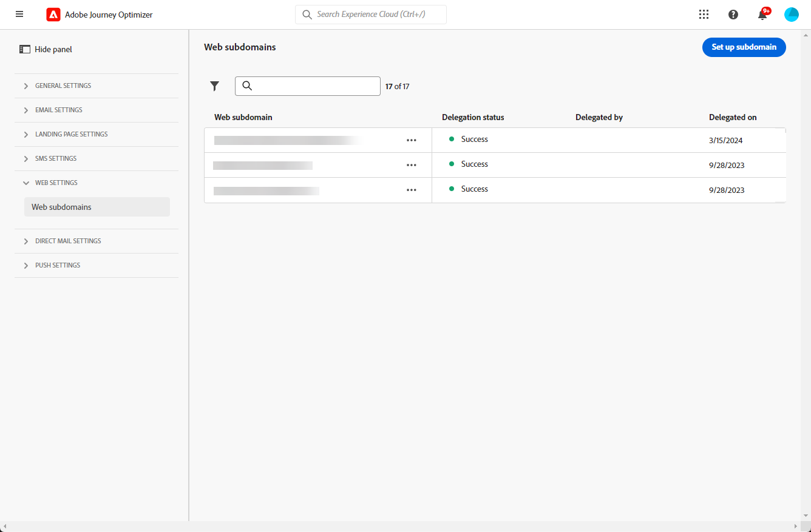Click Set up subdomain button
Screen dimensions: 811x532
click(x=744, y=47)
